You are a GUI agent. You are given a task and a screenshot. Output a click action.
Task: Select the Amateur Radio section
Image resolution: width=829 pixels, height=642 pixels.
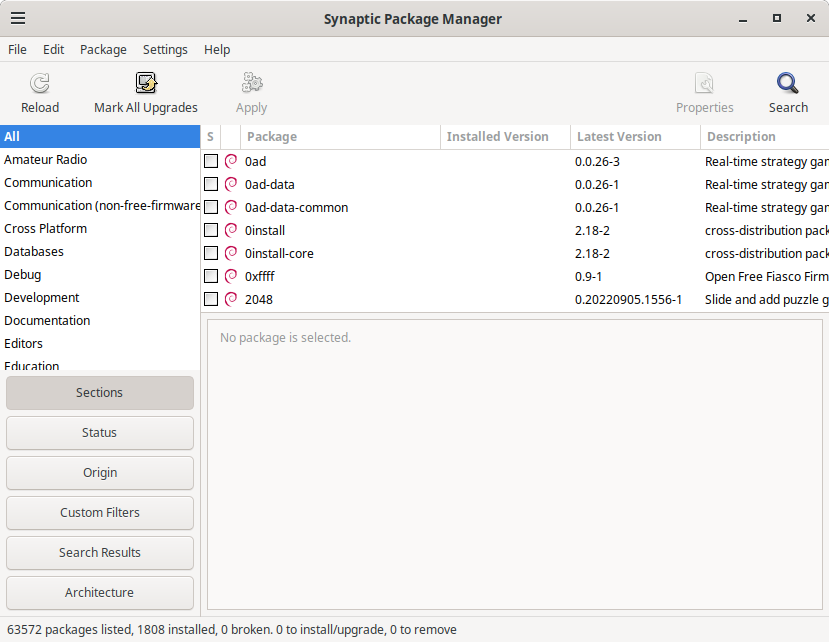click(100, 159)
